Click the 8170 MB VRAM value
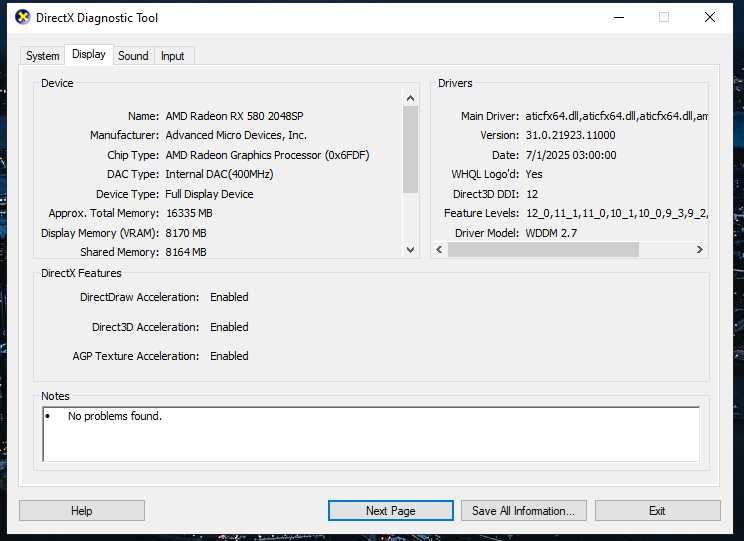Image resolution: width=744 pixels, height=541 pixels. tap(186, 233)
